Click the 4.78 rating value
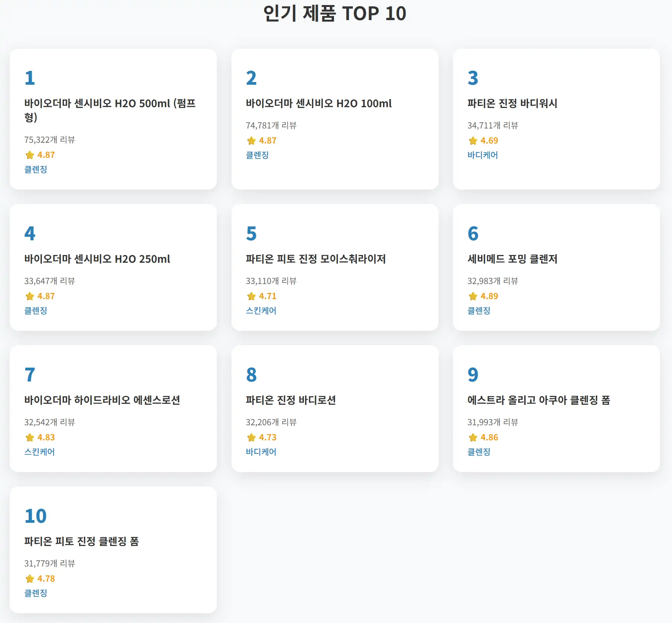The height and width of the screenshot is (623, 672). (46, 579)
